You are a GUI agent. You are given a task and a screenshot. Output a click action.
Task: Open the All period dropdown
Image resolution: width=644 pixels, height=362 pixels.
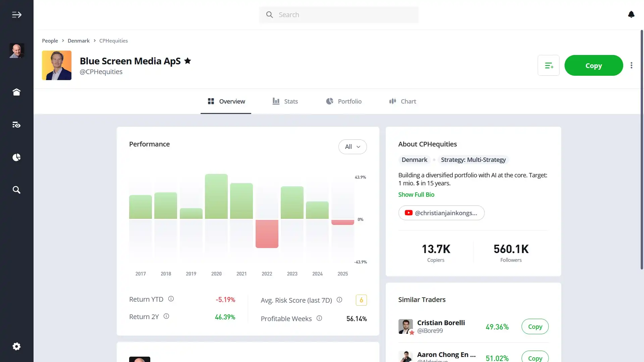353,147
